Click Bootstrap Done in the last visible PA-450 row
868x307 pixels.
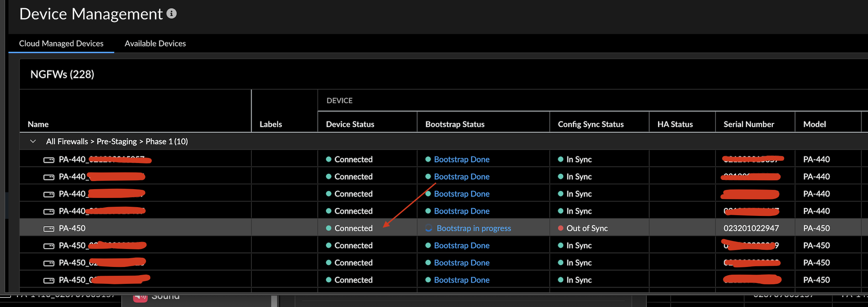462,280
